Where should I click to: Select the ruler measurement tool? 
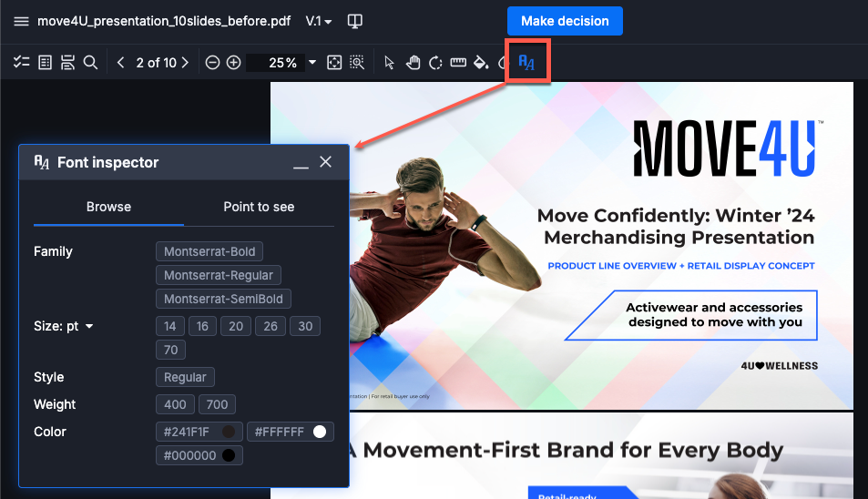[458, 63]
